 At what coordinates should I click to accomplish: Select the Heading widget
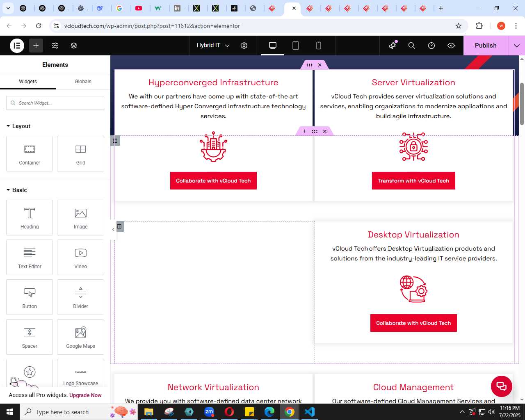pos(30,217)
